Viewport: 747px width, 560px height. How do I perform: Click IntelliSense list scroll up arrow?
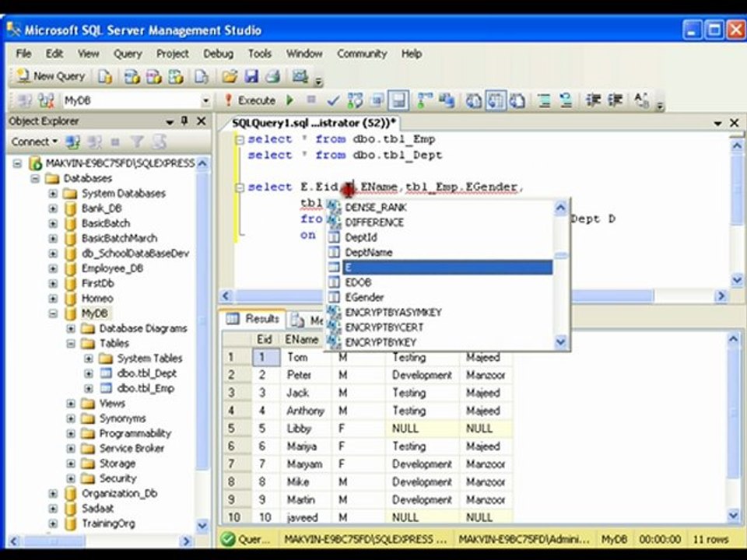(x=561, y=208)
